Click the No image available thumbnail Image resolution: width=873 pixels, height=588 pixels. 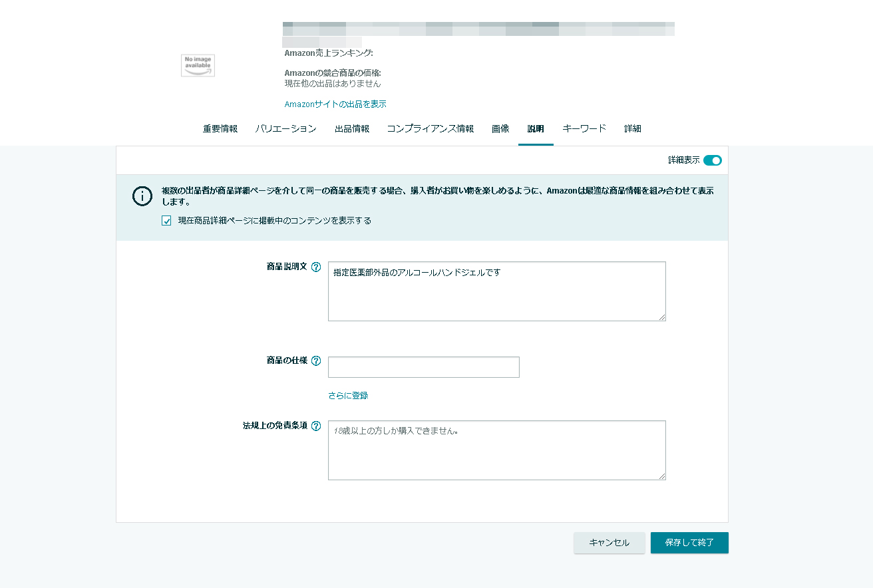(x=198, y=65)
